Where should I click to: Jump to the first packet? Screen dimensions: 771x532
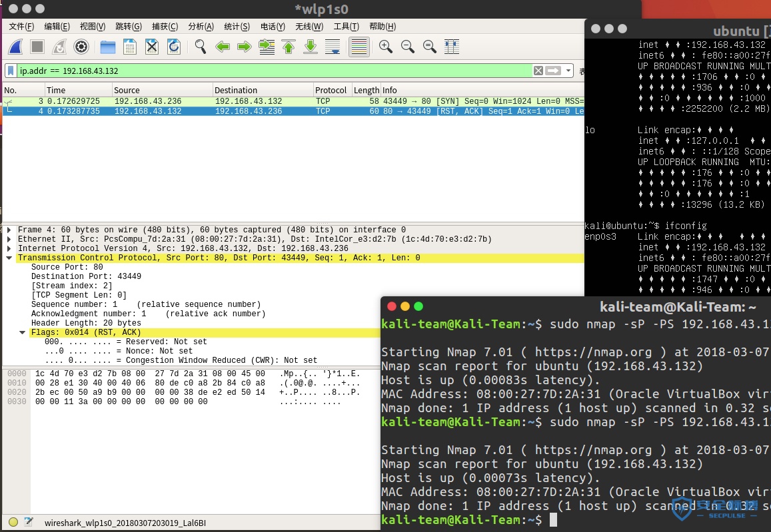289,47
